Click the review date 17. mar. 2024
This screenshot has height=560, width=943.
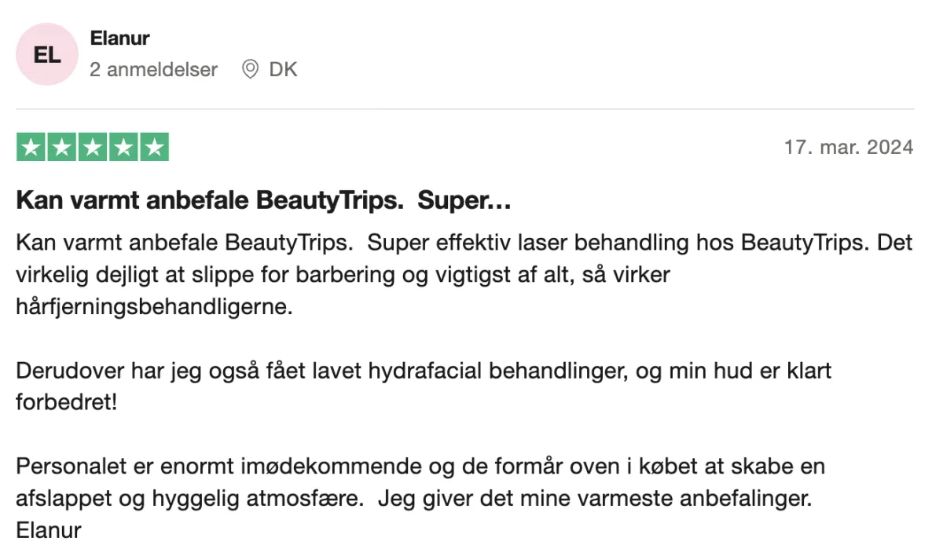click(849, 147)
